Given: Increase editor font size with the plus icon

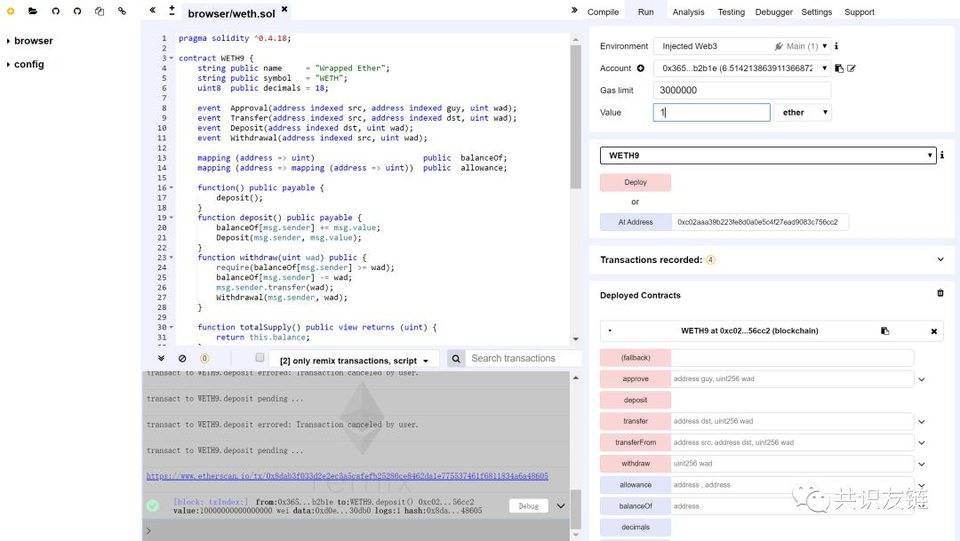Looking at the screenshot, I should click(172, 10).
